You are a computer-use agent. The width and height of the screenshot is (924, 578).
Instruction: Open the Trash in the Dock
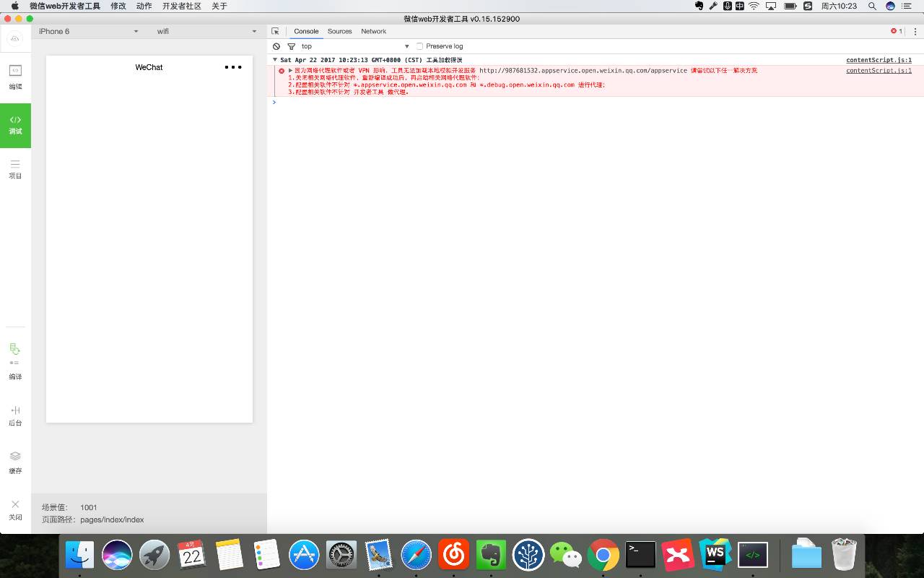click(844, 555)
